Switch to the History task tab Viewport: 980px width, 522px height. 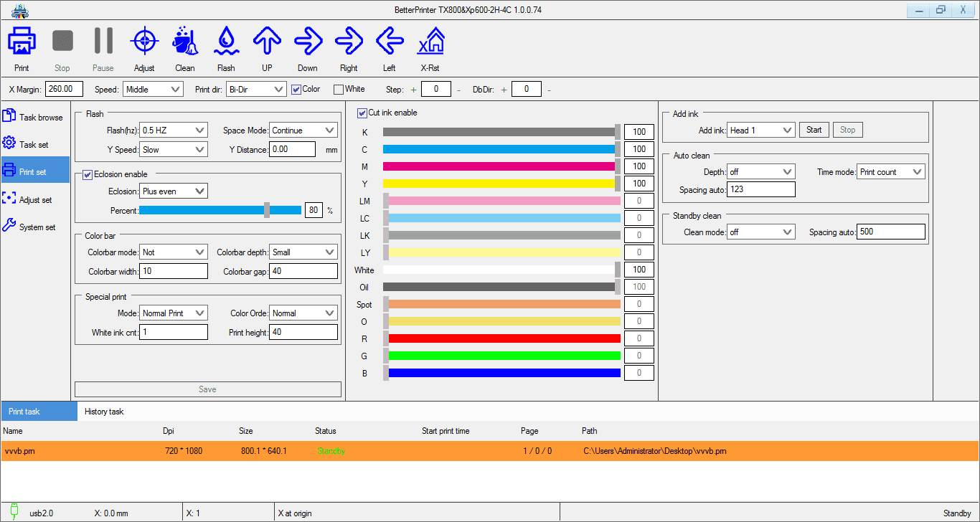click(104, 412)
